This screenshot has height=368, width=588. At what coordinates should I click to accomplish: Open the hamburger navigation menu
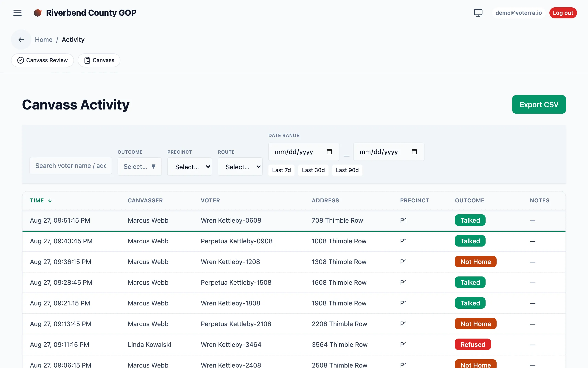pyautogui.click(x=17, y=13)
